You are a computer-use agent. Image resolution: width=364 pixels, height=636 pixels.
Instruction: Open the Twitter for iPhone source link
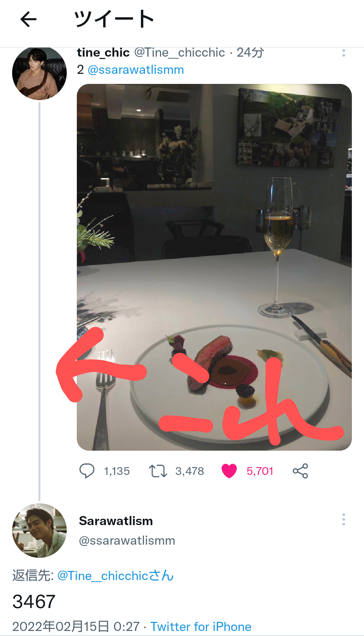201,627
